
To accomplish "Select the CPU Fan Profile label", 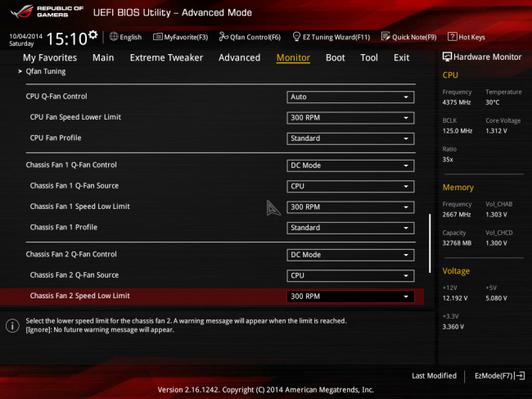I will click(56, 138).
